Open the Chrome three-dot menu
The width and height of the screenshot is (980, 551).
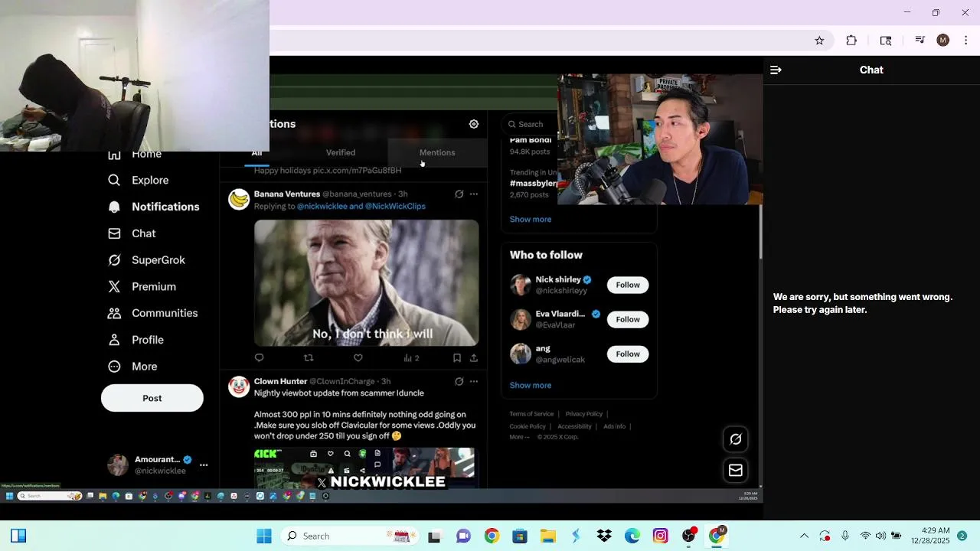pos(965,41)
